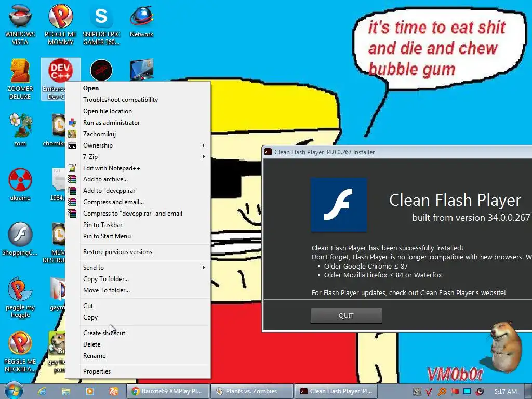The image size is (532, 399).
Task: Choose Rename from the context menu
Action: click(x=138, y=355)
